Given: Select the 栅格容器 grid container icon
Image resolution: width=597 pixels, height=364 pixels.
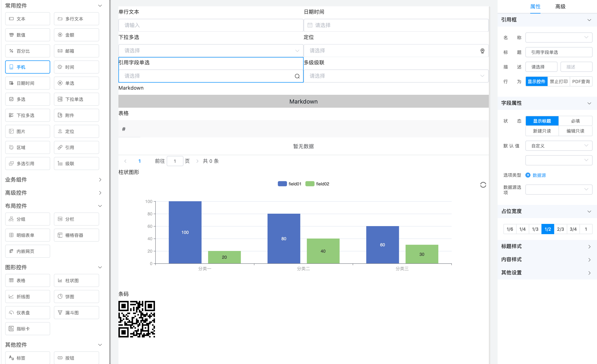Looking at the screenshot, I should coord(60,235).
